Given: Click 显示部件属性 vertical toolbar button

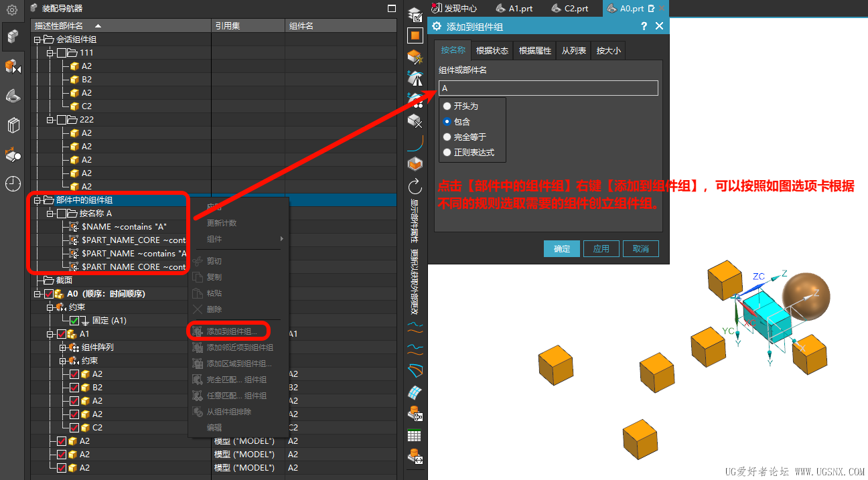Looking at the screenshot, I should (415, 220).
